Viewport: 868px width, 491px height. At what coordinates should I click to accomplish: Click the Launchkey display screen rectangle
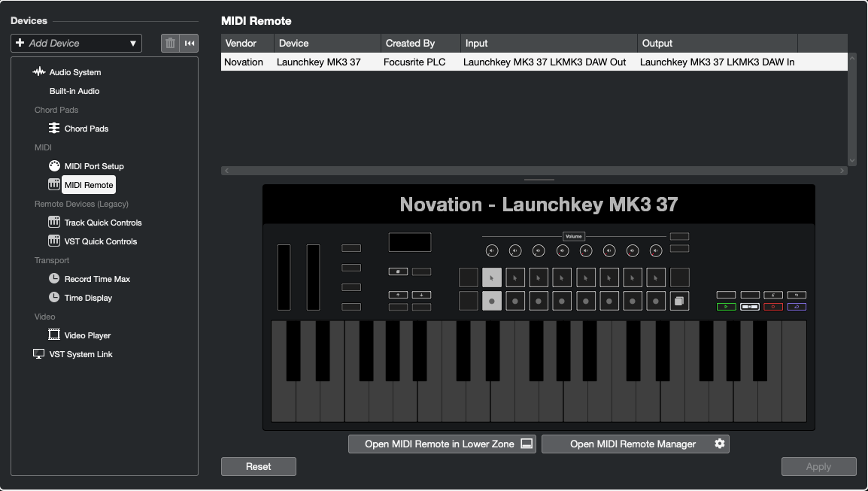pyautogui.click(x=410, y=242)
